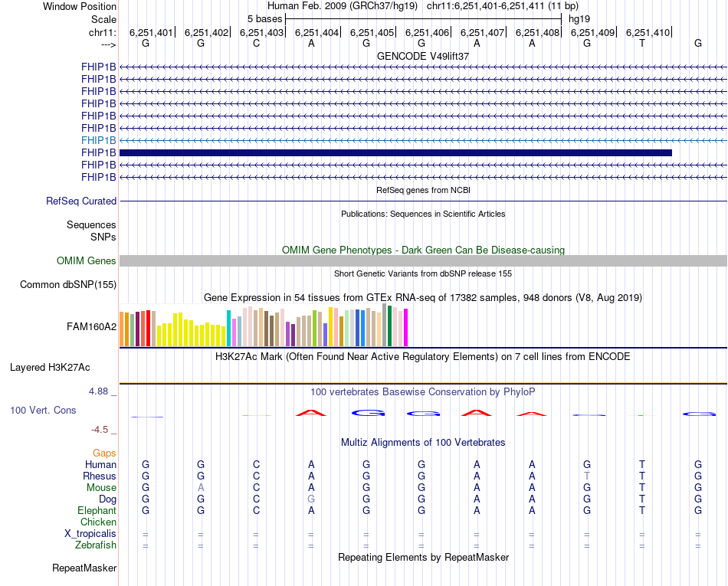Click the 'Layered H3K27Ac' label
Image resolution: width=728 pixels, height=586 pixels.
[50, 368]
